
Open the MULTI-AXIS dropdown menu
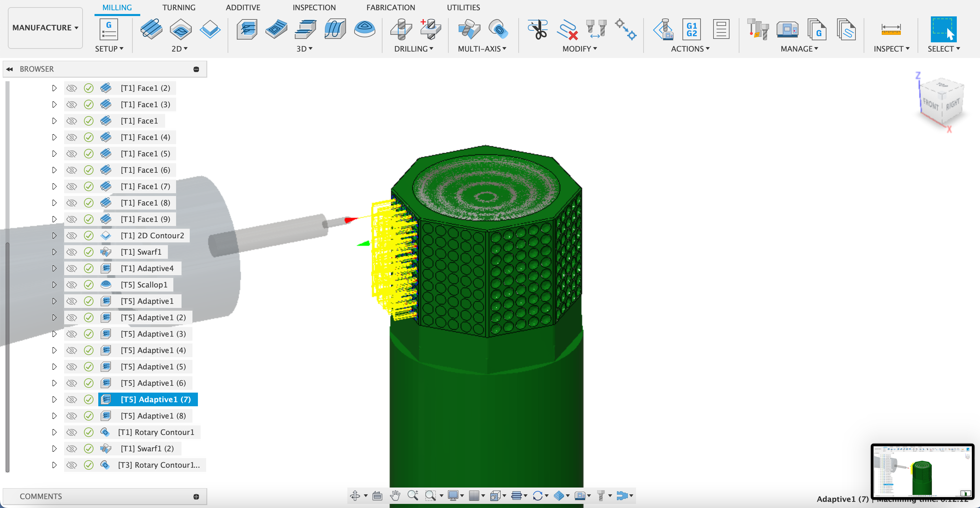pos(481,49)
